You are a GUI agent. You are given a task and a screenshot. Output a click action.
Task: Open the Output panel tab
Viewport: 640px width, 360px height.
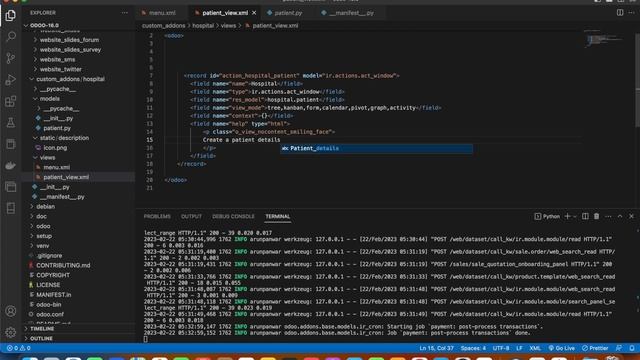191,216
